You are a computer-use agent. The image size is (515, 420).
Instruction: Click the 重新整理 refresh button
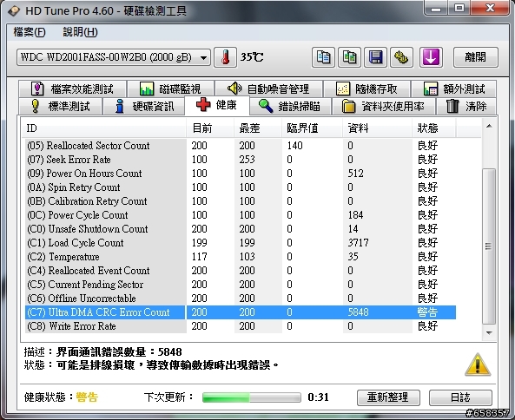tap(388, 397)
